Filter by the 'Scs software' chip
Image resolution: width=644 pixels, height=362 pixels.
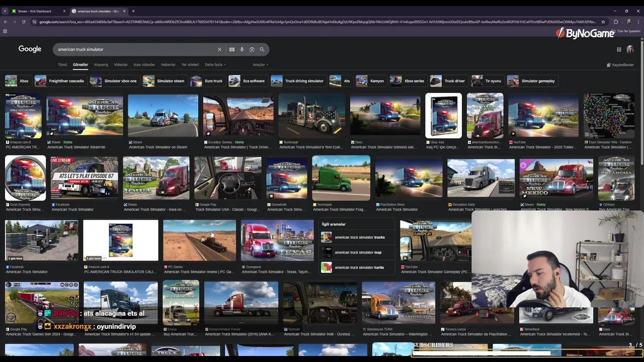tap(247, 81)
